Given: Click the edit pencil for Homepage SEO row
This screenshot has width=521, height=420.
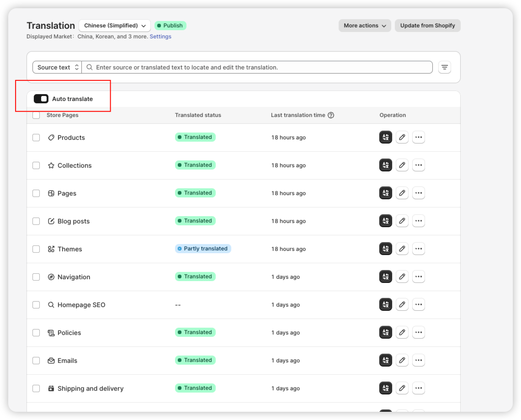Looking at the screenshot, I should click(x=402, y=305).
